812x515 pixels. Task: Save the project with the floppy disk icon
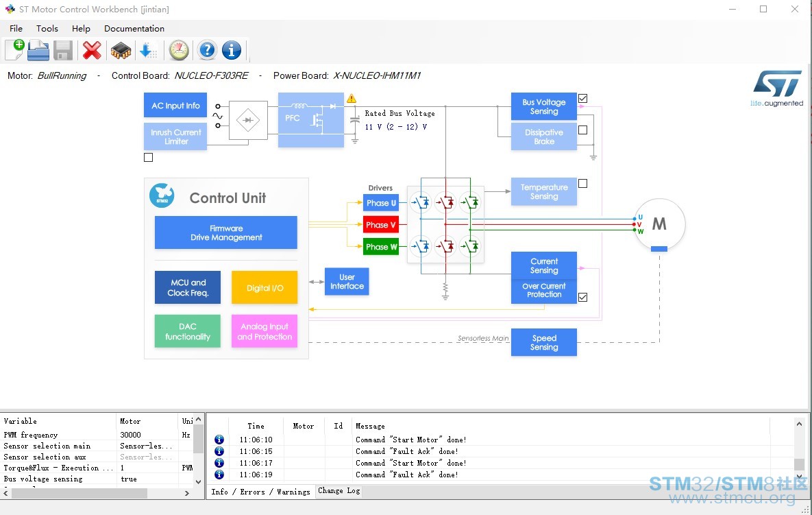pos(63,50)
